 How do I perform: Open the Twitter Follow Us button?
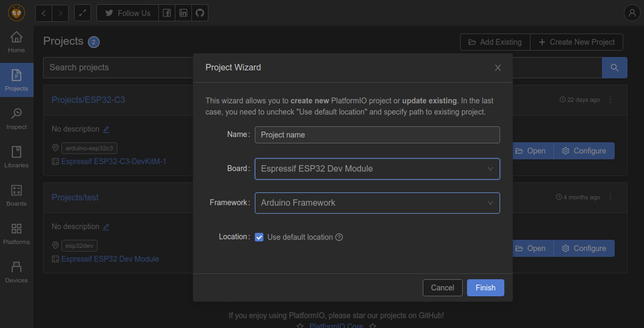pos(128,13)
